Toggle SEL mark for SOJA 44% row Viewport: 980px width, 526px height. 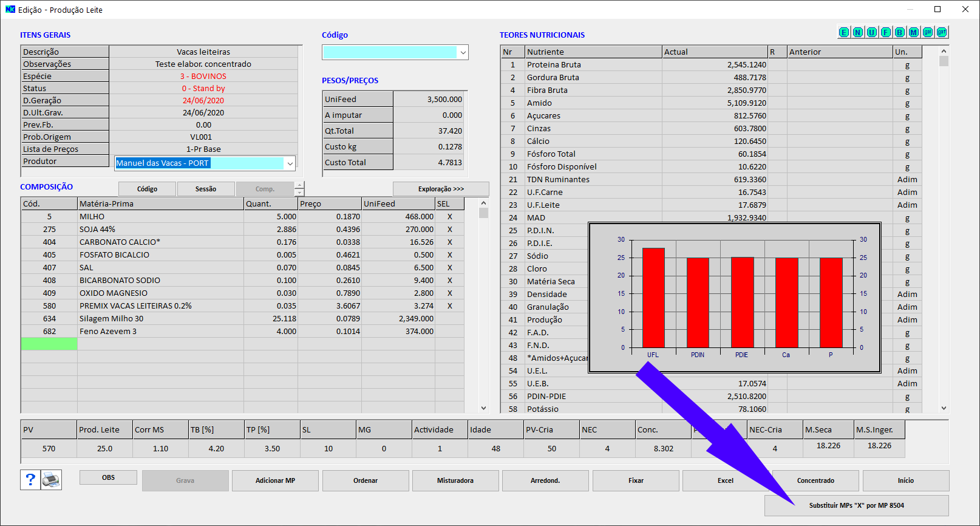449,230
